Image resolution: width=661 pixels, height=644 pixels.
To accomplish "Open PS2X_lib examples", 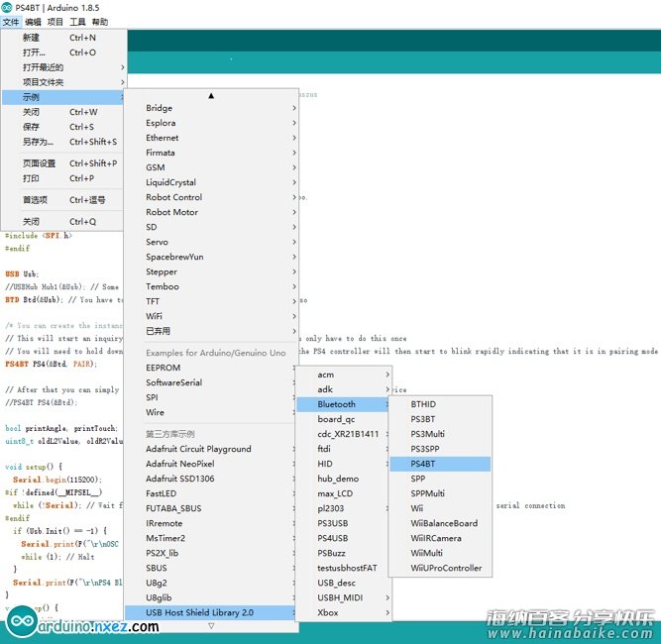I will tap(211, 553).
